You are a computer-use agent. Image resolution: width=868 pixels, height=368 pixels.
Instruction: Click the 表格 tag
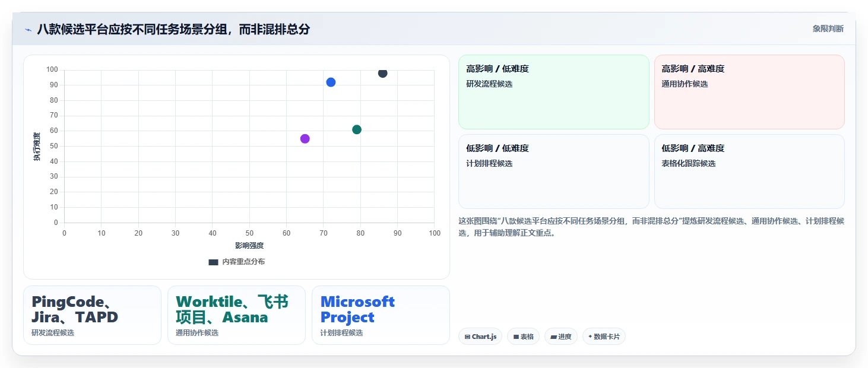coord(523,337)
